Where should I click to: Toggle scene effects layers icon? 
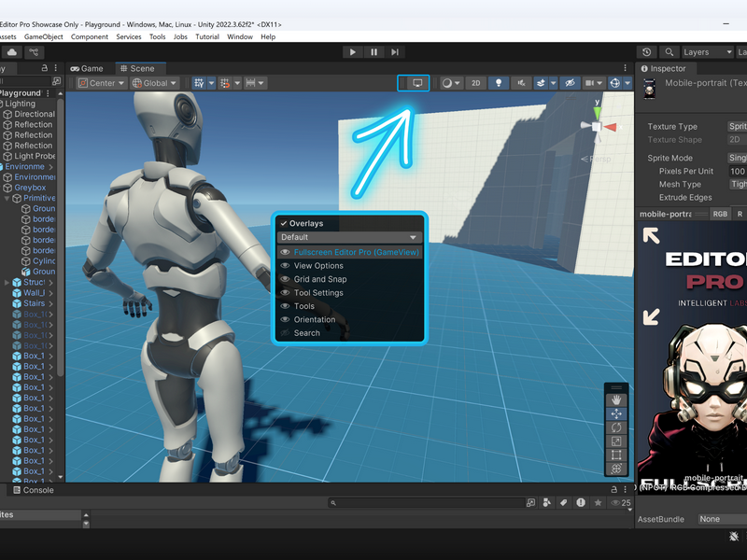[x=541, y=83]
